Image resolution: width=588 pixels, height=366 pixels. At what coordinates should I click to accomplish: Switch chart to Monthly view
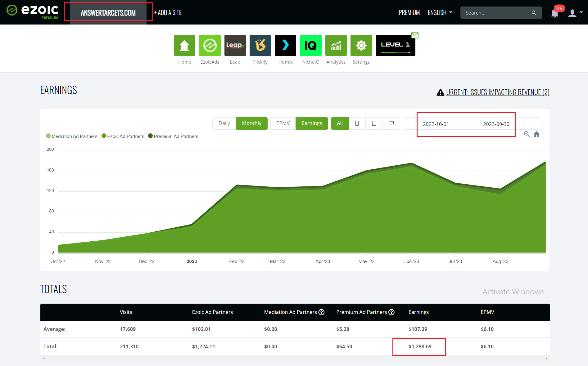tap(252, 123)
